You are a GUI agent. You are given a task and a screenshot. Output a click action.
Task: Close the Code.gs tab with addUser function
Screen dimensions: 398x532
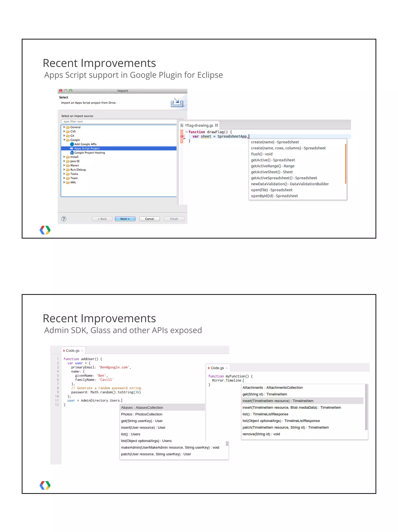pyautogui.click(x=82, y=351)
